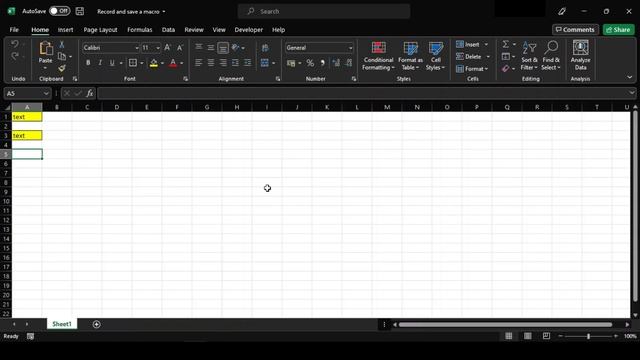Click the Orientation text angle icon
Image resolution: width=640 pixels, height=360 pixels.
click(236, 48)
